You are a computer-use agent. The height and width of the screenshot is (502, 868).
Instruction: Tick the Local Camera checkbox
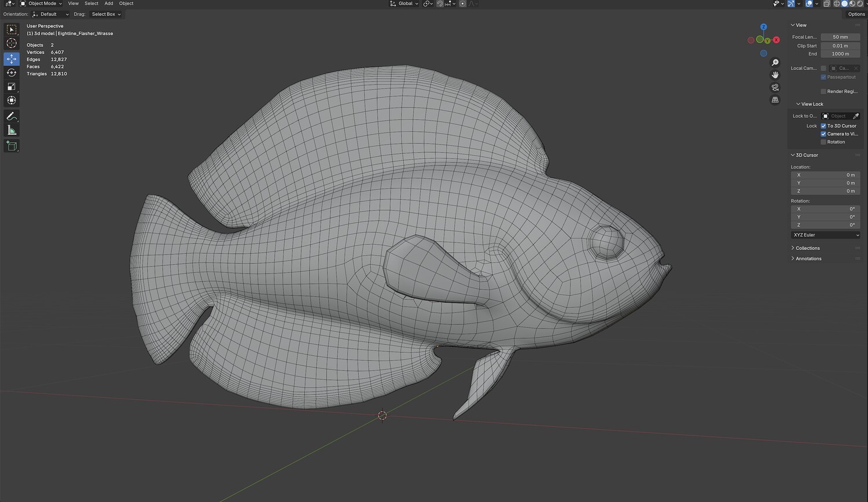823,68
